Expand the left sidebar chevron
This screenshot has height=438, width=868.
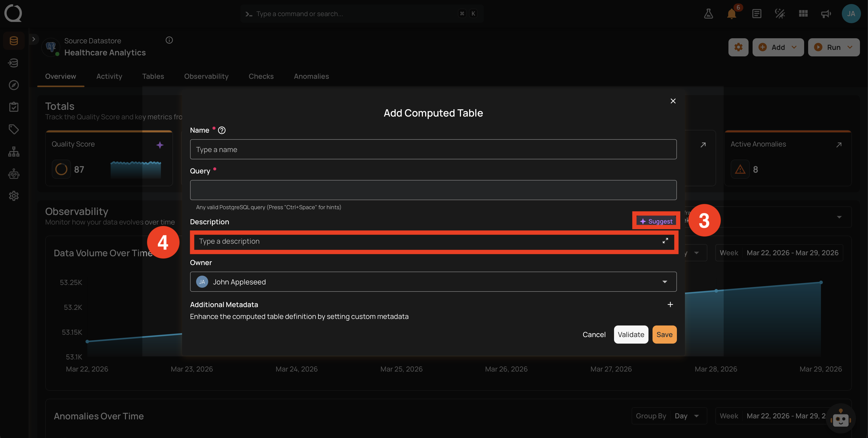34,39
